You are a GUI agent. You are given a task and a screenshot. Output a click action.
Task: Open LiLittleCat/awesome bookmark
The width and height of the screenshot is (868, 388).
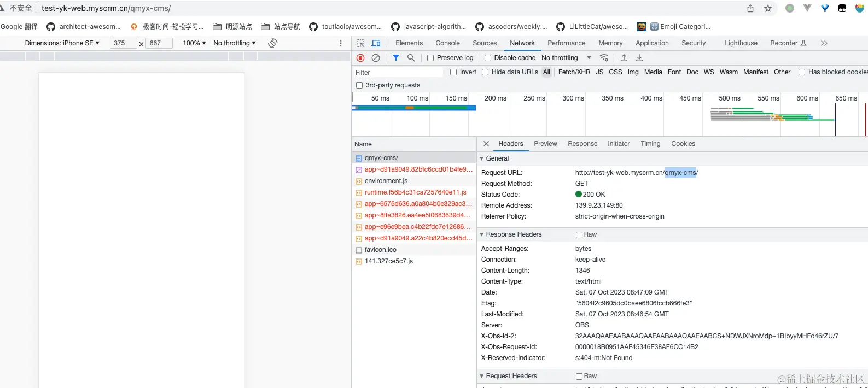592,27
